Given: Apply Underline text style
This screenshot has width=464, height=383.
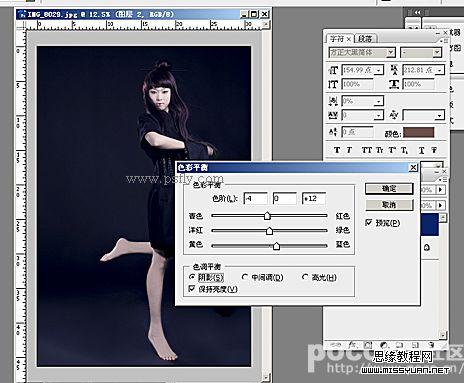Looking at the screenshot, I should click(422, 150).
